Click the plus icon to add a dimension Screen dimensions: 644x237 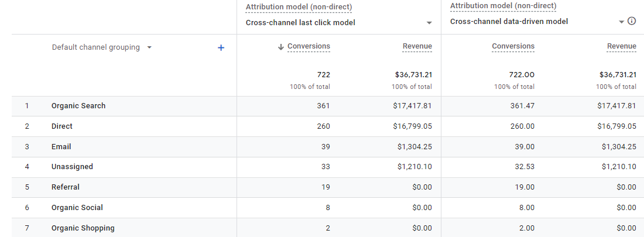[x=221, y=48]
